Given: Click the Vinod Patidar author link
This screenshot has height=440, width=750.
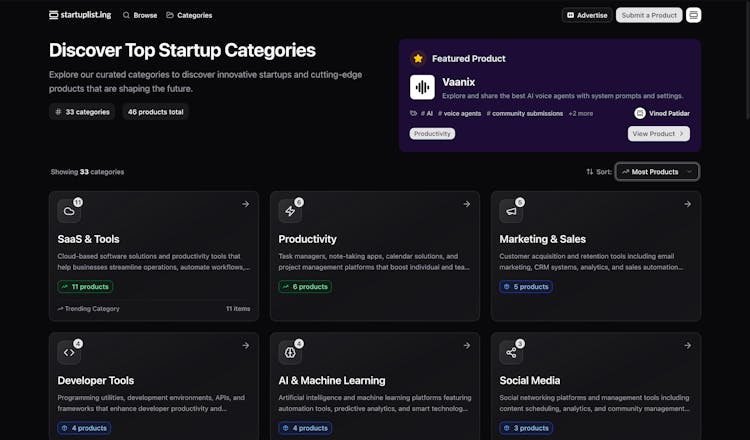Looking at the screenshot, I should [x=662, y=113].
